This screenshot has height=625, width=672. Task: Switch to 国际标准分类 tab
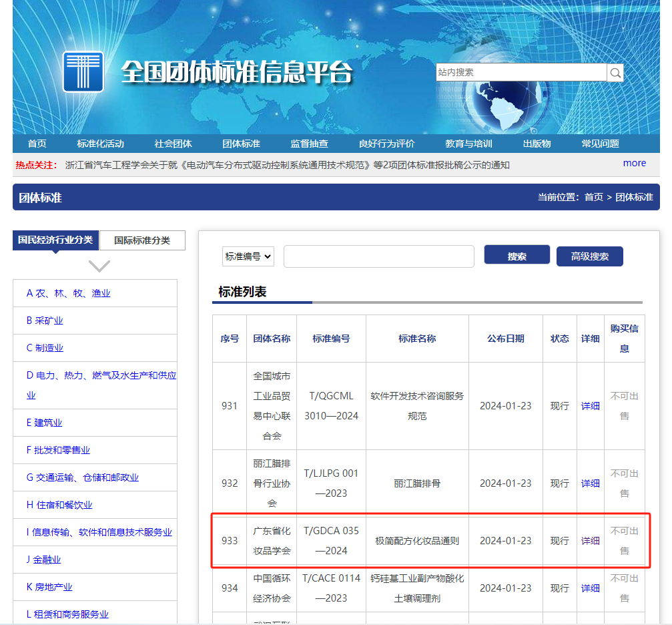[142, 240]
